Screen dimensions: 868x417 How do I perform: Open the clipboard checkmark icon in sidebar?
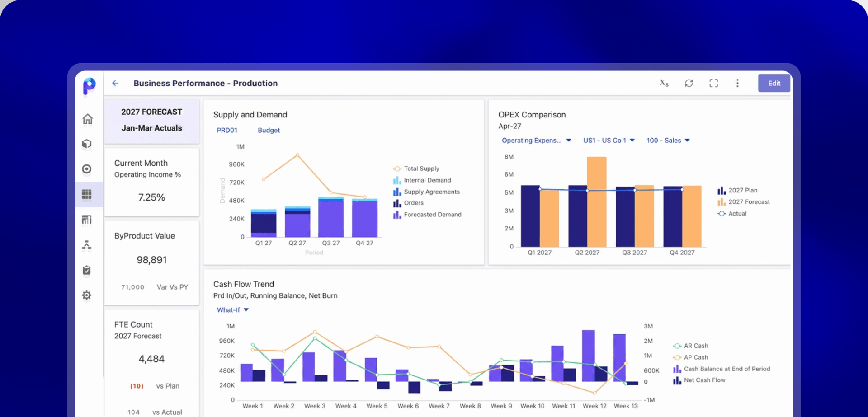pos(87,270)
